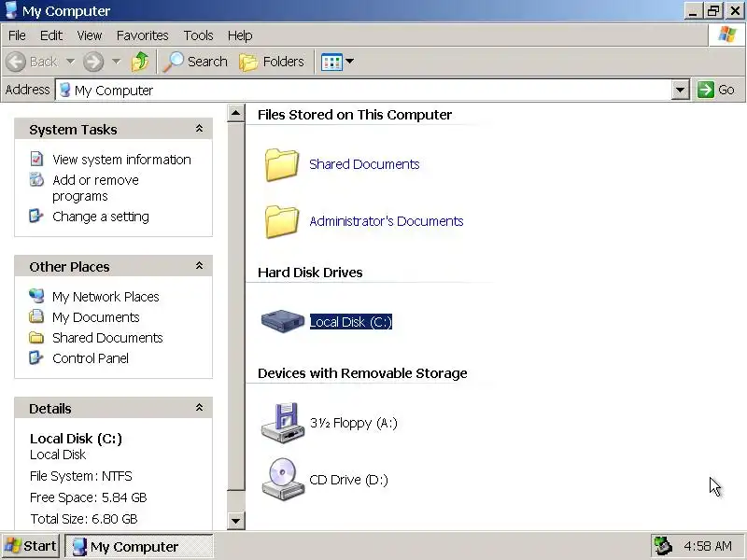Show the Folders tree pane

pyautogui.click(x=271, y=62)
